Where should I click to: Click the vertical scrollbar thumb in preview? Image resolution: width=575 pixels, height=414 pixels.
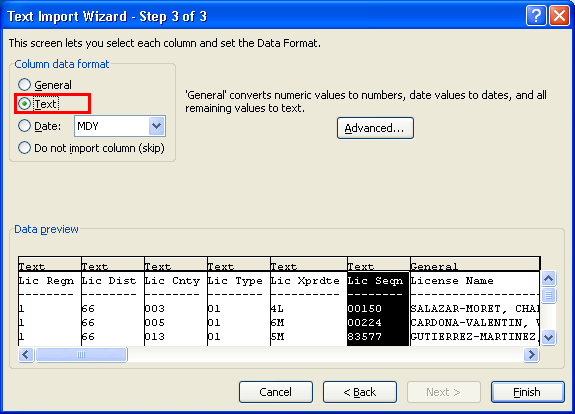(x=548, y=295)
